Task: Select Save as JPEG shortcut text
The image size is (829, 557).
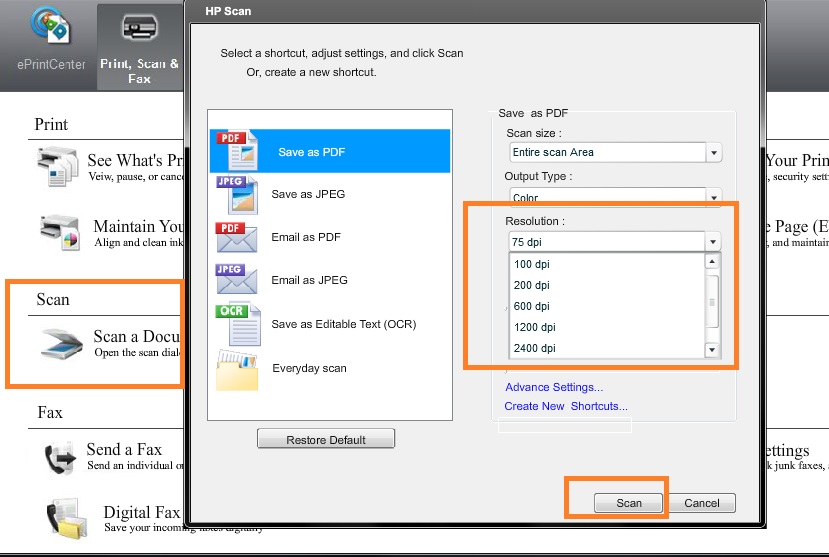Action: click(308, 194)
